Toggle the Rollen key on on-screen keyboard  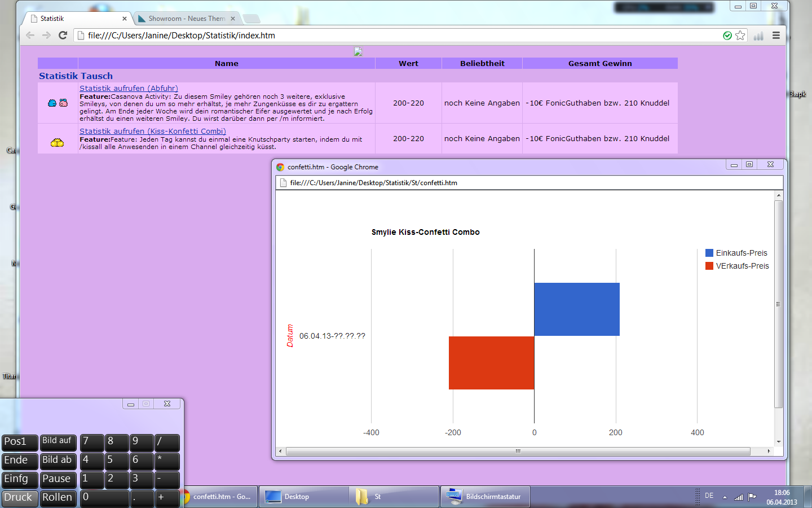pos(58,497)
